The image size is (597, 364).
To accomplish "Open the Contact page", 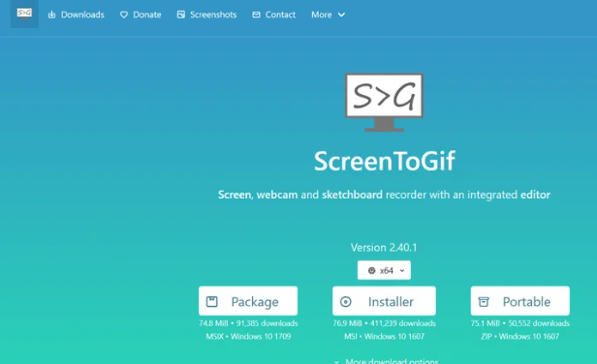I will (273, 15).
